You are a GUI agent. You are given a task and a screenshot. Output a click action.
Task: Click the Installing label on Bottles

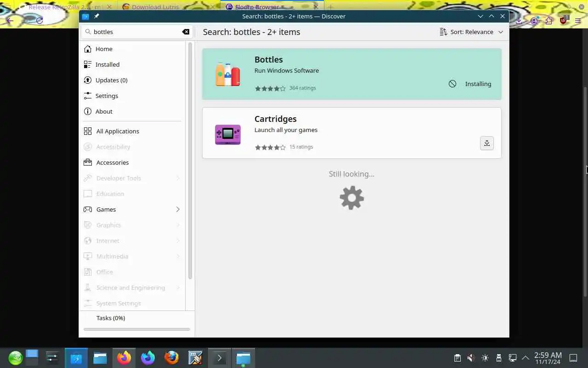tap(478, 84)
